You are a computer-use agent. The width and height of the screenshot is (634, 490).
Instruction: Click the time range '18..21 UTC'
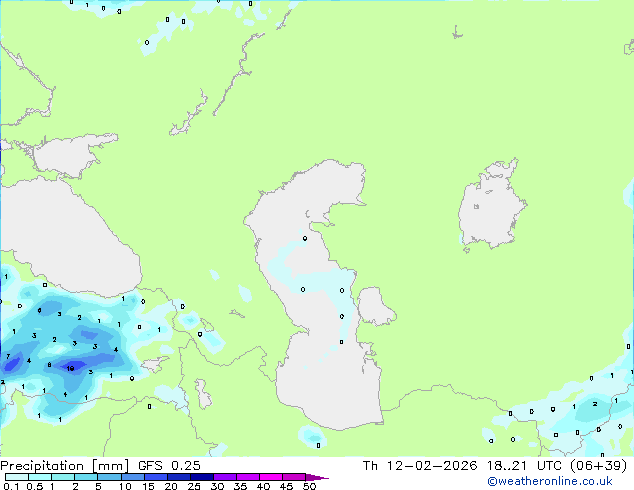pyautogui.click(x=524, y=466)
